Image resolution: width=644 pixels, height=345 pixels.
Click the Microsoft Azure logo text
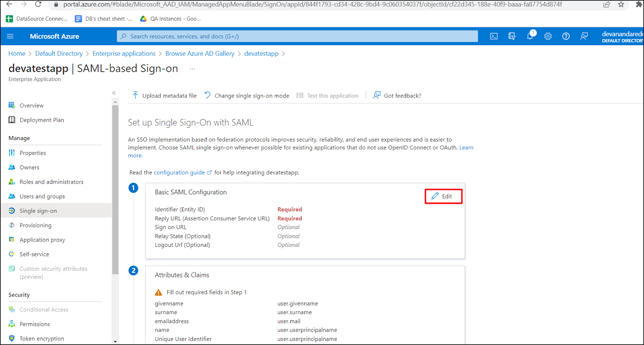click(x=54, y=36)
